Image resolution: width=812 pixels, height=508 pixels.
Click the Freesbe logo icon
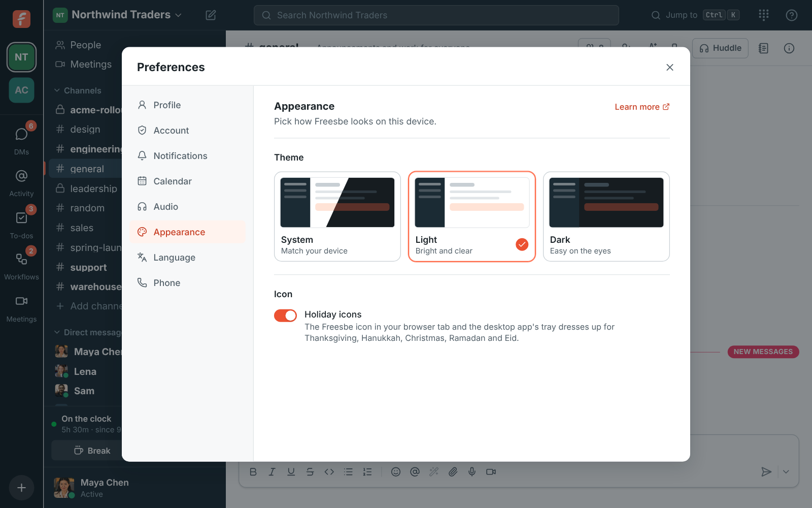(x=21, y=19)
